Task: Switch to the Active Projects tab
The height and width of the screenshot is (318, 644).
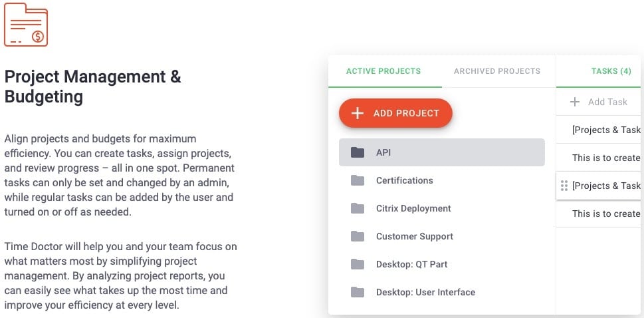Action: click(383, 71)
